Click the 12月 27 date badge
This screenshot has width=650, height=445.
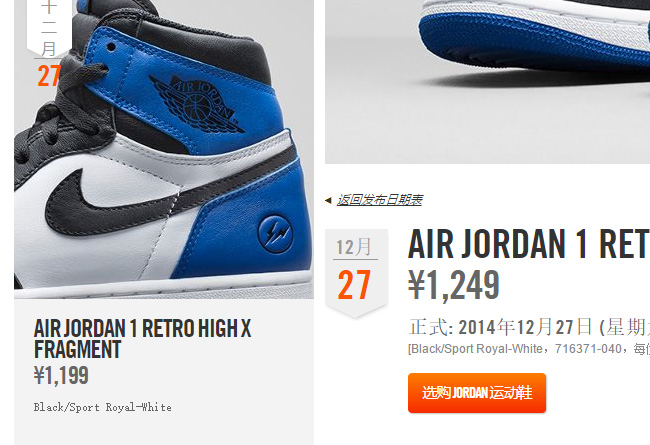(356, 274)
